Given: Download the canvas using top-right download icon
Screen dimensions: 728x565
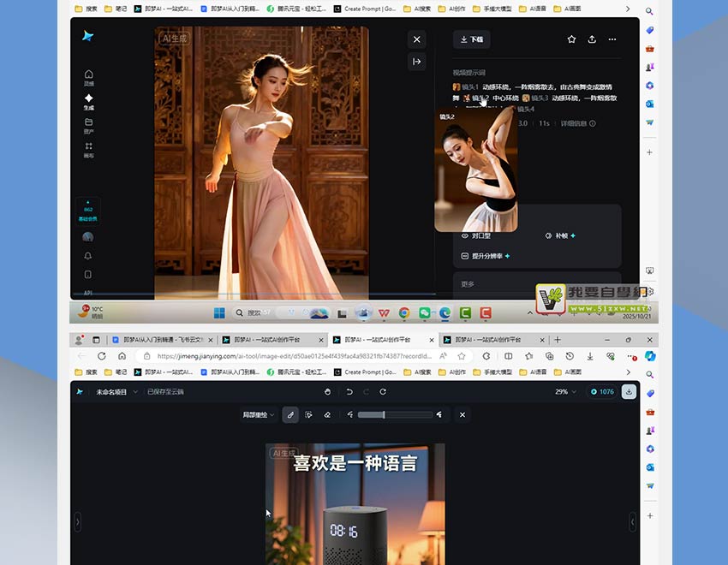Looking at the screenshot, I should (629, 391).
